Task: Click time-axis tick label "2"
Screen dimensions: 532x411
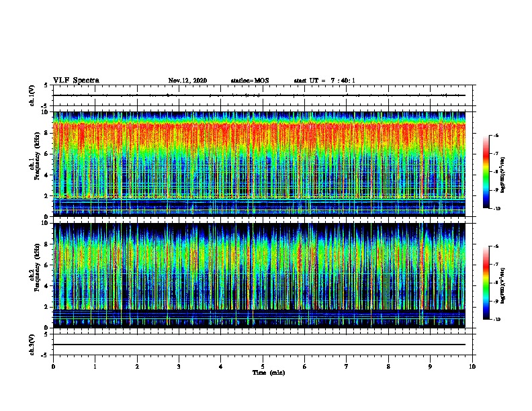Action: (x=137, y=367)
